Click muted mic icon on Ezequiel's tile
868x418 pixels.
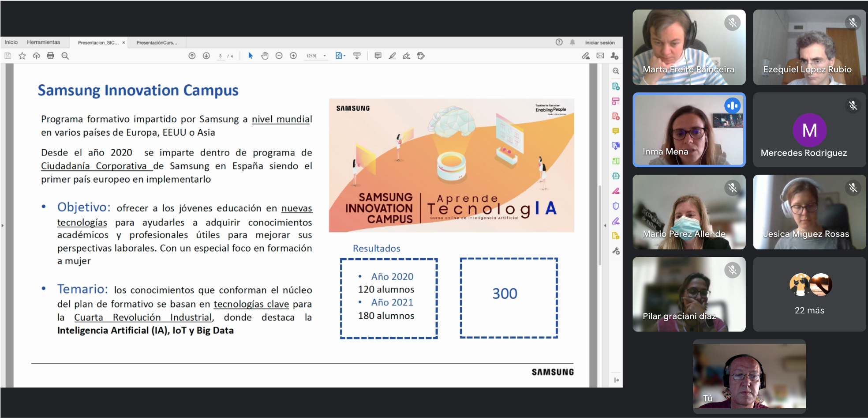coord(853,23)
